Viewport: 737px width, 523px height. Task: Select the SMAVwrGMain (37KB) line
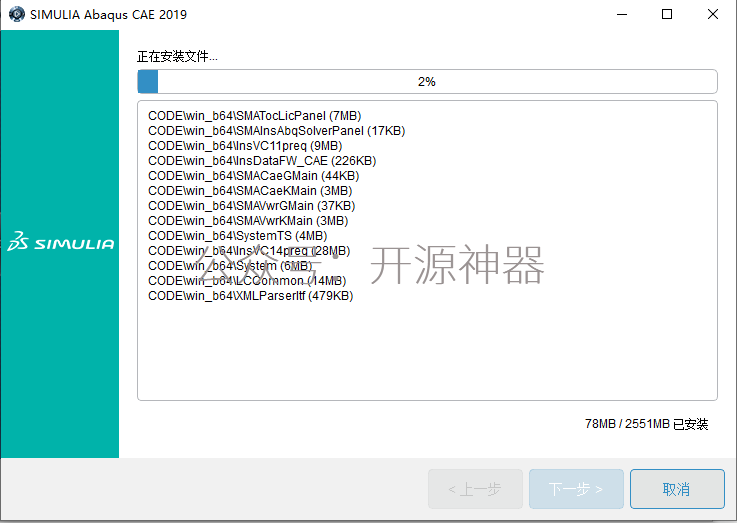(251, 206)
